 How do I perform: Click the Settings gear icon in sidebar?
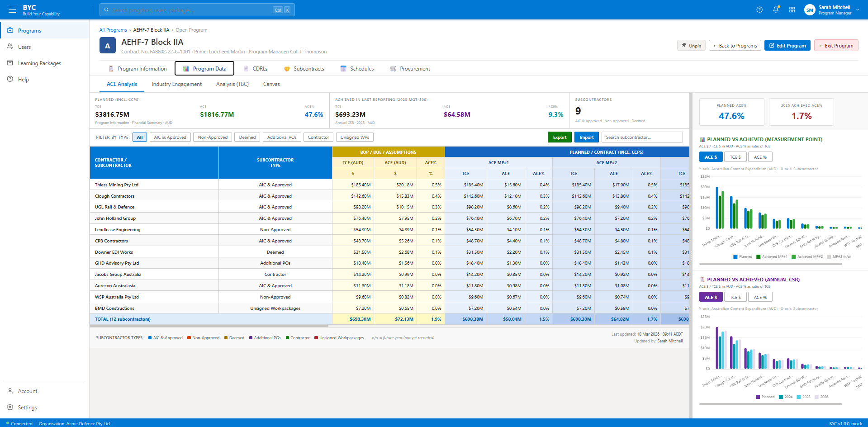pos(10,407)
